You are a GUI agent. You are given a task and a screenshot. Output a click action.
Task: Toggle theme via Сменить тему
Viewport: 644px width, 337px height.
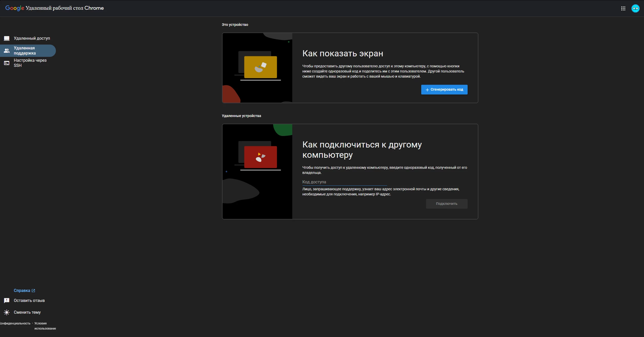pyautogui.click(x=27, y=312)
